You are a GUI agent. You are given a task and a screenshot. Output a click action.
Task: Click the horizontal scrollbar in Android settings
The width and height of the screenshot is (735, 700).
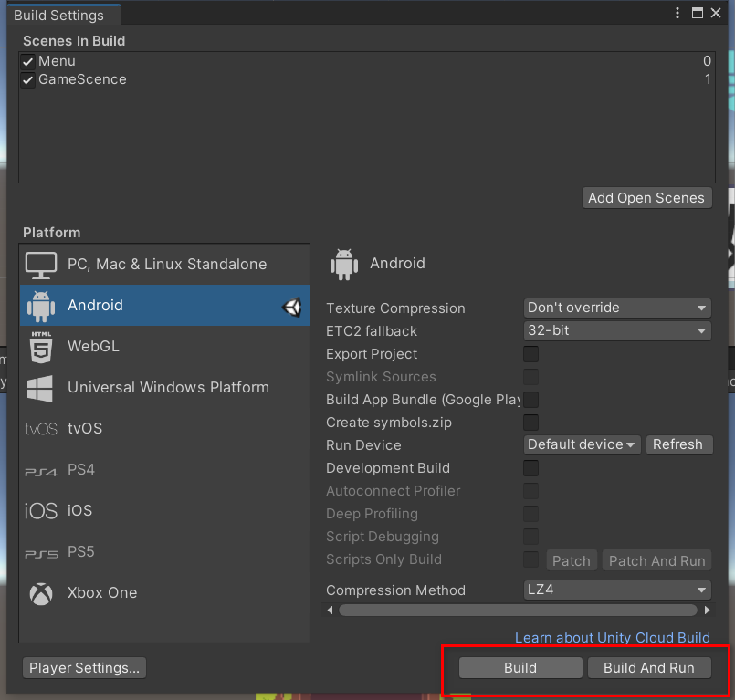tap(518, 610)
